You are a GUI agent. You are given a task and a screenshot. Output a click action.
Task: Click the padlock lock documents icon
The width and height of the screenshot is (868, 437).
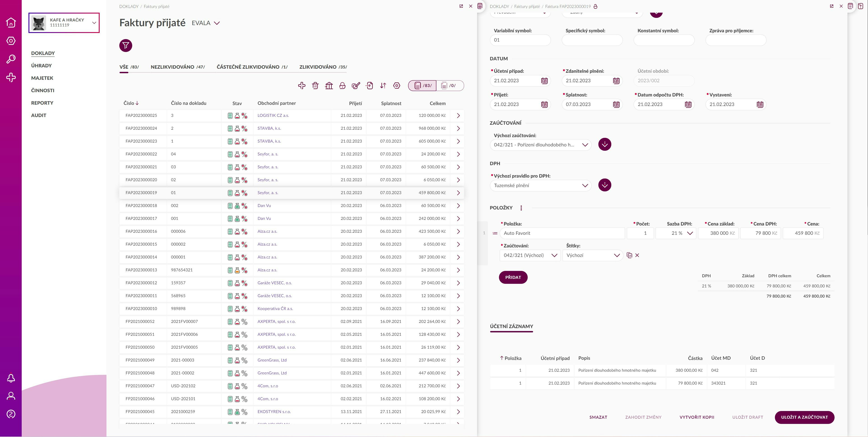click(342, 86)
